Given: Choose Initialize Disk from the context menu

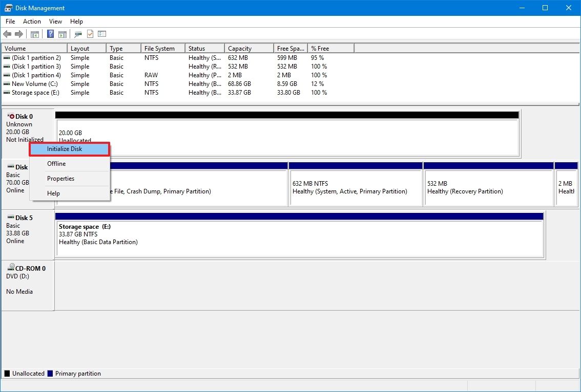Looking at the screenshot, I should click(x=64, y=149).
